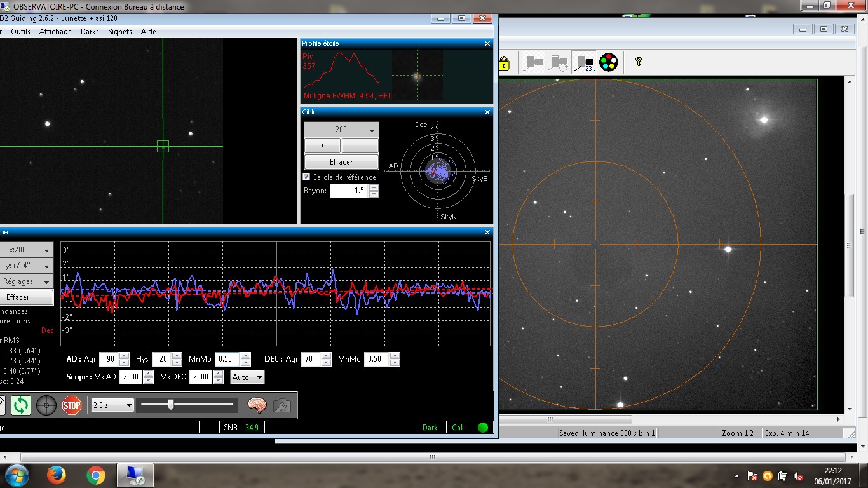Click the camera with 123 counter icon

(584, 62)
